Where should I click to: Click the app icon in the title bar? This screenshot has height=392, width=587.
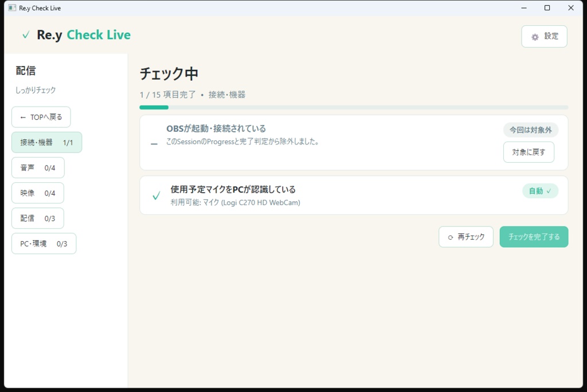coord(12,8)
